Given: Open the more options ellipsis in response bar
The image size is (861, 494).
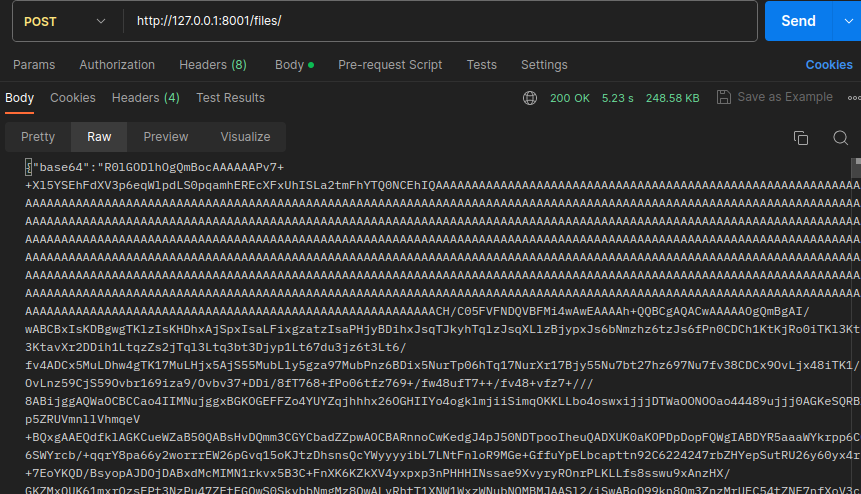Looking at the screenshot, I should pyautogui.click(x=854, y=98).
